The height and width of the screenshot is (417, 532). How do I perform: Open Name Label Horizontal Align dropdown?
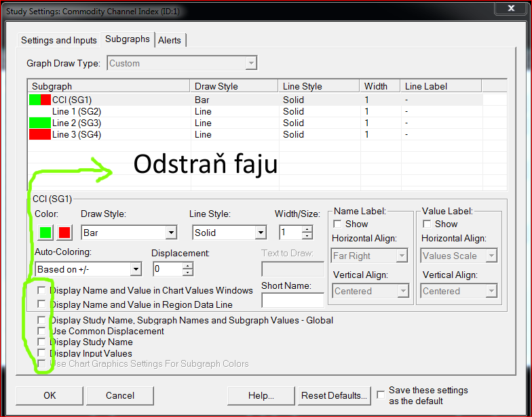coord(369,256)
